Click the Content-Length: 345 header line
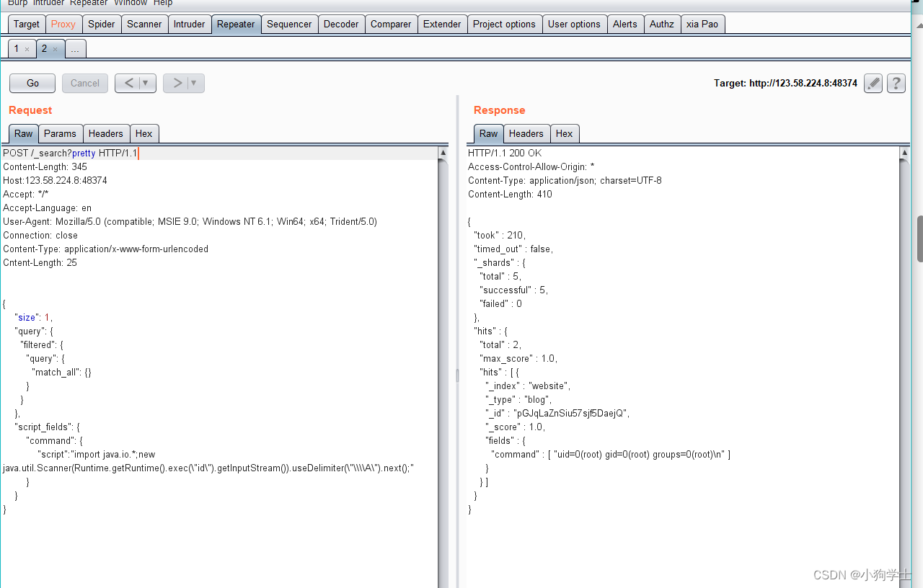The image size is (923, 588). tap(45, 167)
